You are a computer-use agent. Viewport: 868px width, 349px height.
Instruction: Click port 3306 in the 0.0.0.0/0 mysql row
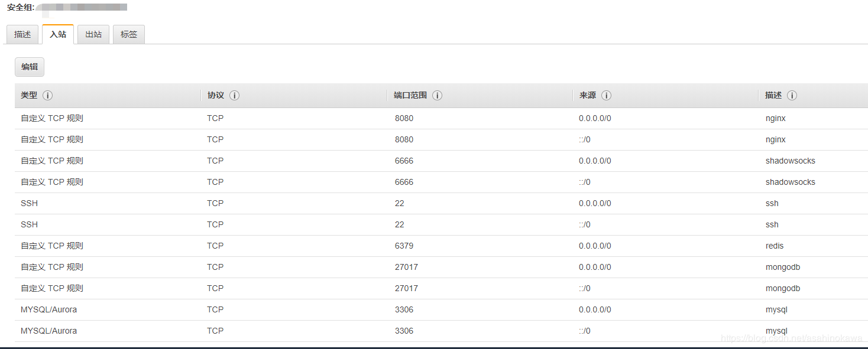[x=404, y=309]
